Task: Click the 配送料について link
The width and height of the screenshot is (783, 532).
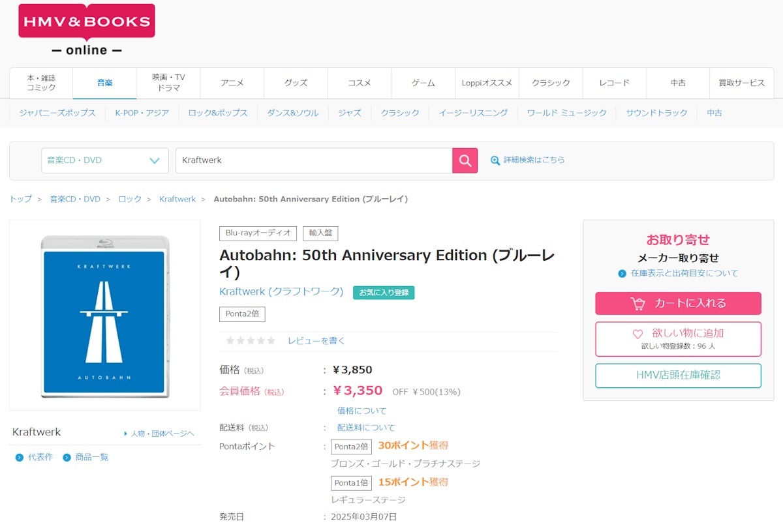Action: [x=366, y=428]
